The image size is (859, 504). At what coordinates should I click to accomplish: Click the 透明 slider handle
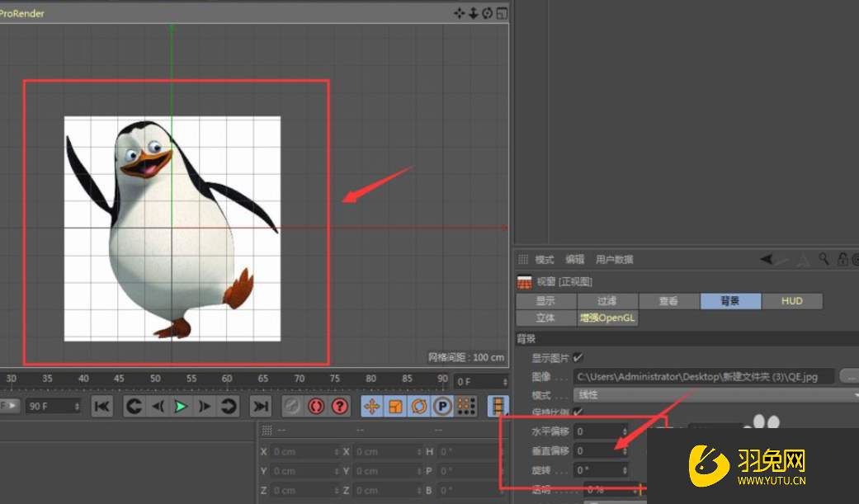coord(640,489)
